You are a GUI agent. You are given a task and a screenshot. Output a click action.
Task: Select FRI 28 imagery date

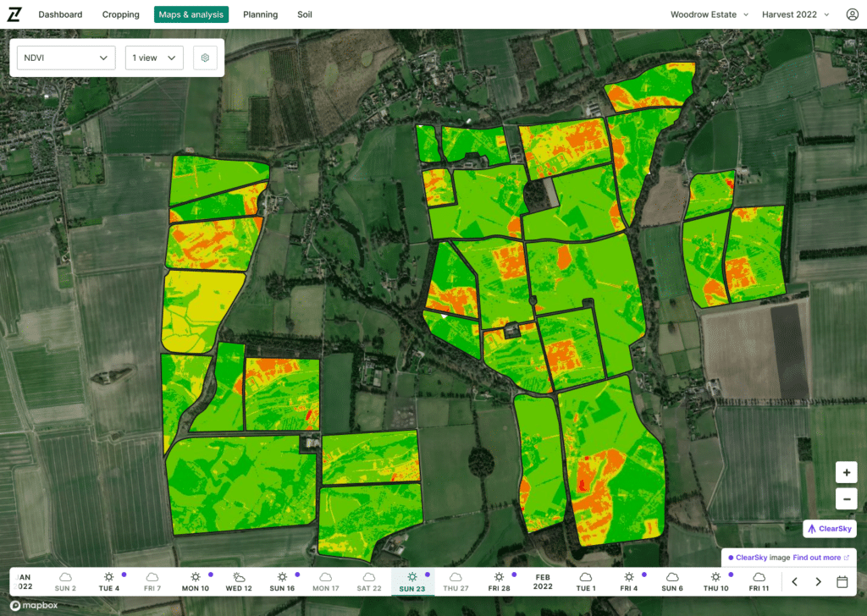500,582
